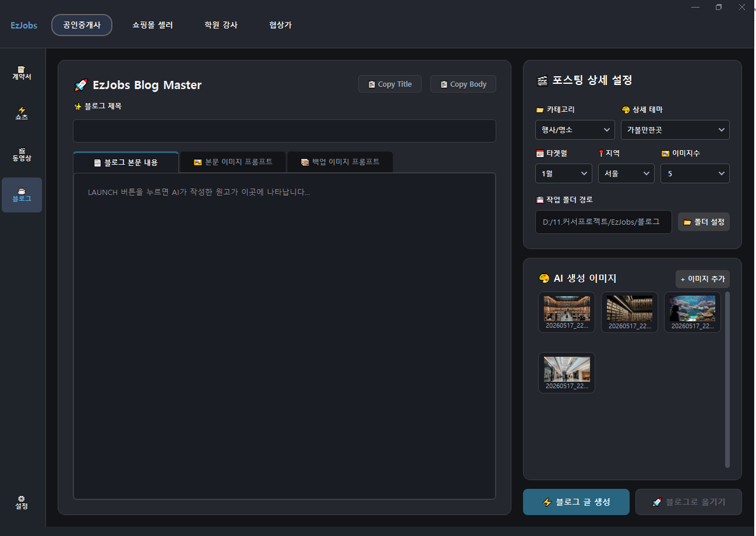Switch to the 학원 강사 top tab
Screen dimensions: 756x536
[x=221, y=25]
